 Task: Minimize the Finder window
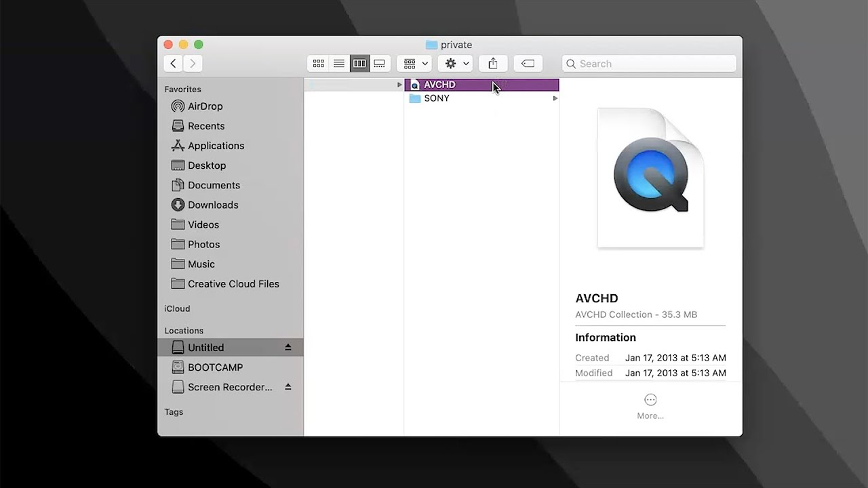point(183,45)
